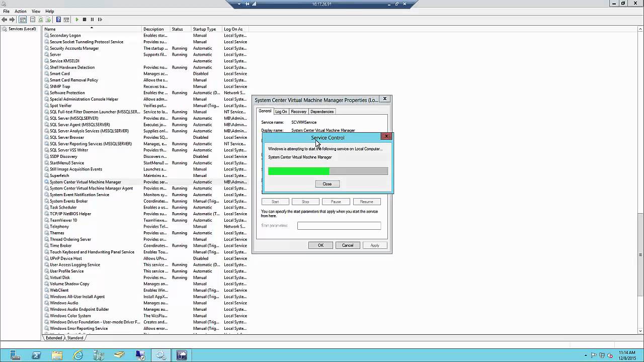The height and width of the screenshot is (362, 644).
Task: Click the Start button in Properties
Action: 275,202
